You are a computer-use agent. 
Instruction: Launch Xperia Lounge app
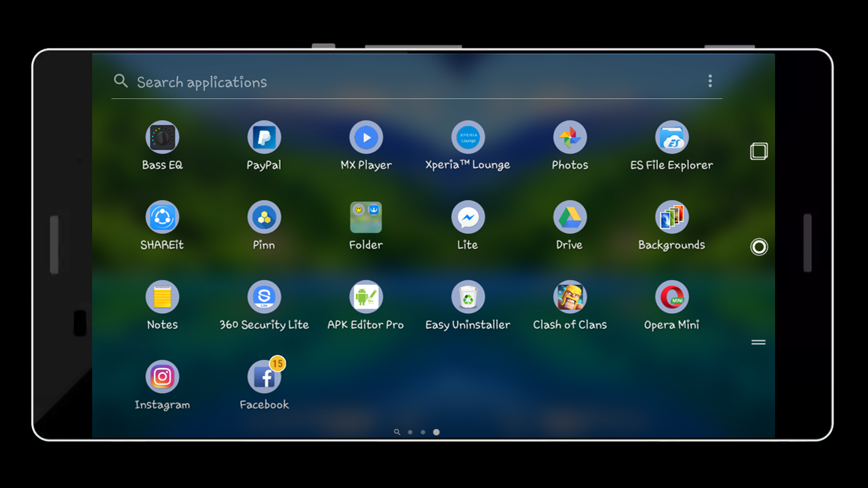point(468,138)
